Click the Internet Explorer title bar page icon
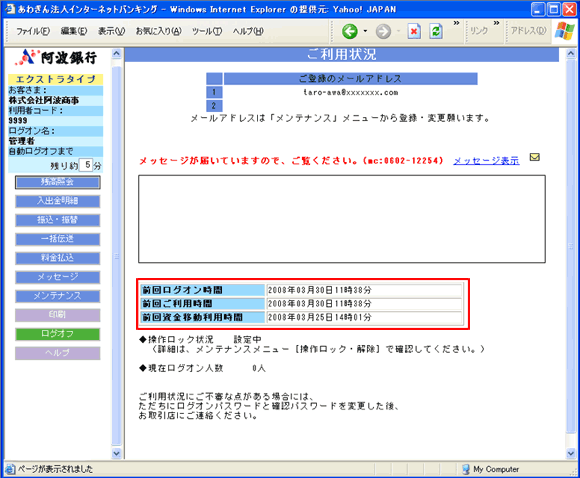This screenshot has width=580, height=478. [x=9, y=9]
